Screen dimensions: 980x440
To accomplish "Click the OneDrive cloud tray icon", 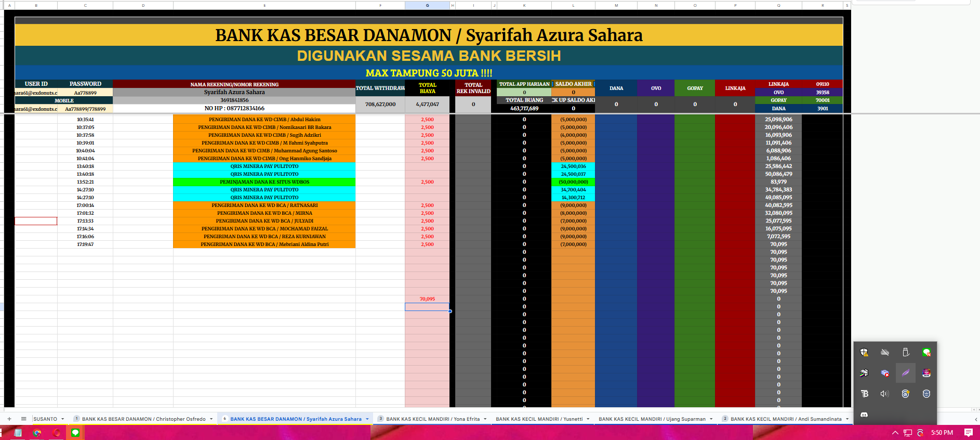I will [885, 352].
